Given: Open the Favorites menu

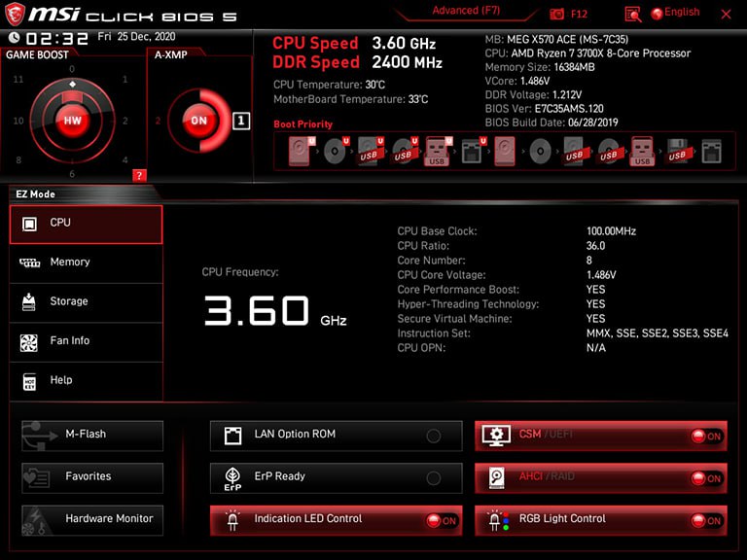Looking at the screenshot, I should coord(92,477).
